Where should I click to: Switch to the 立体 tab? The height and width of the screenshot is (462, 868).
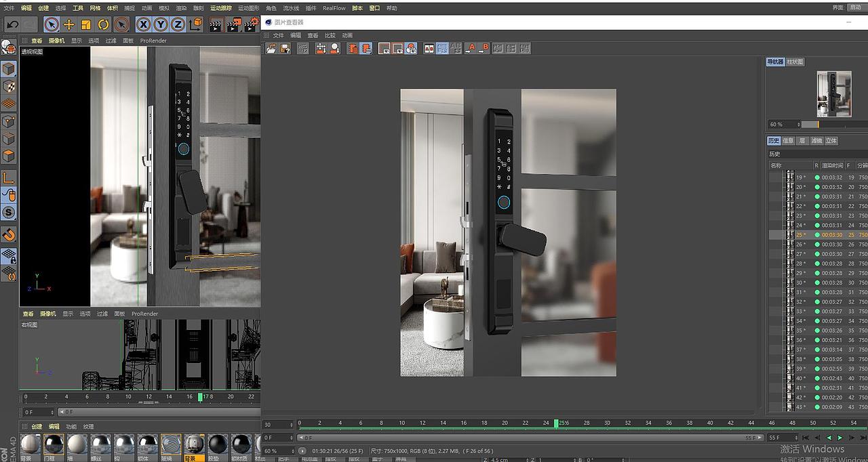[831, 141]
